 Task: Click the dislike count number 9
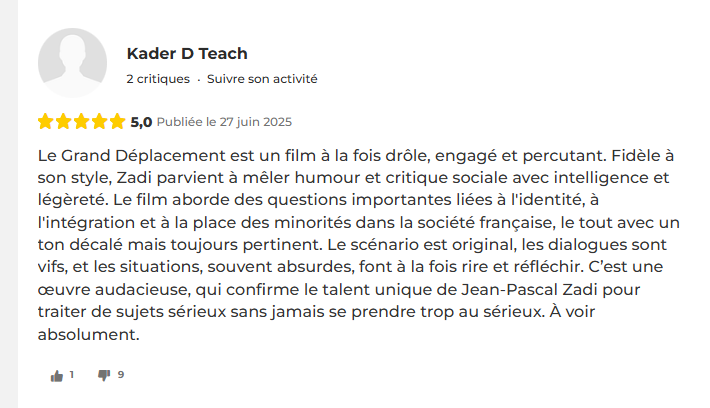pyautogui.click(x=121, y=374)
